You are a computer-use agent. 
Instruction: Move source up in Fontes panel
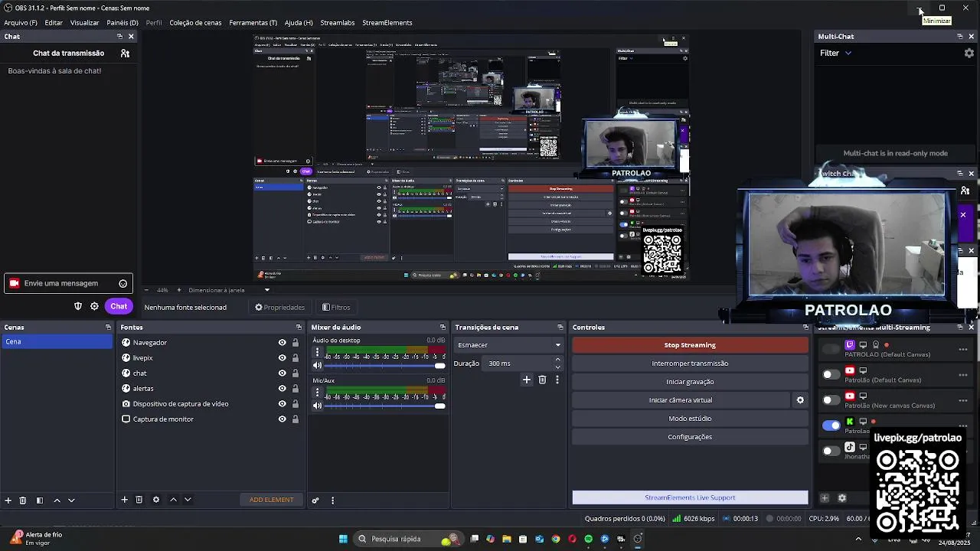pyautogui.click(x=173, y=500)
